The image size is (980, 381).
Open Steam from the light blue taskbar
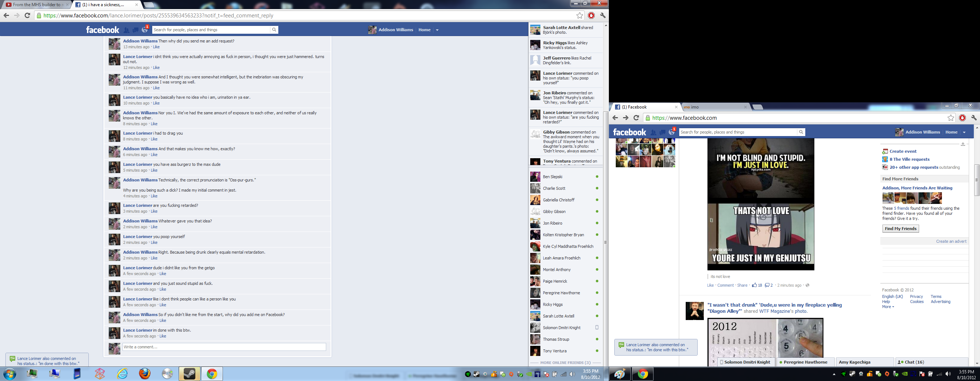(x=190, y=374)
